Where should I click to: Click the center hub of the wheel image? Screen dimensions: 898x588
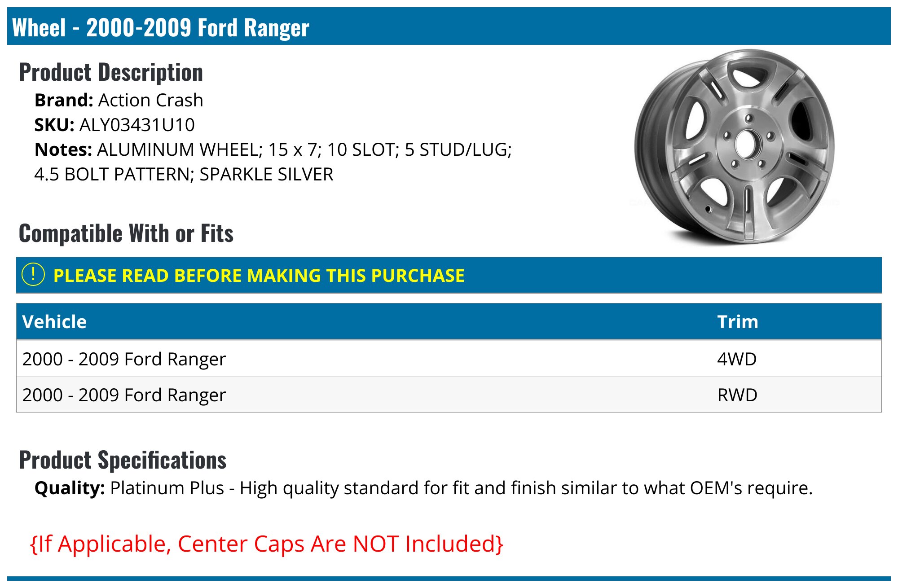point(746,145)
